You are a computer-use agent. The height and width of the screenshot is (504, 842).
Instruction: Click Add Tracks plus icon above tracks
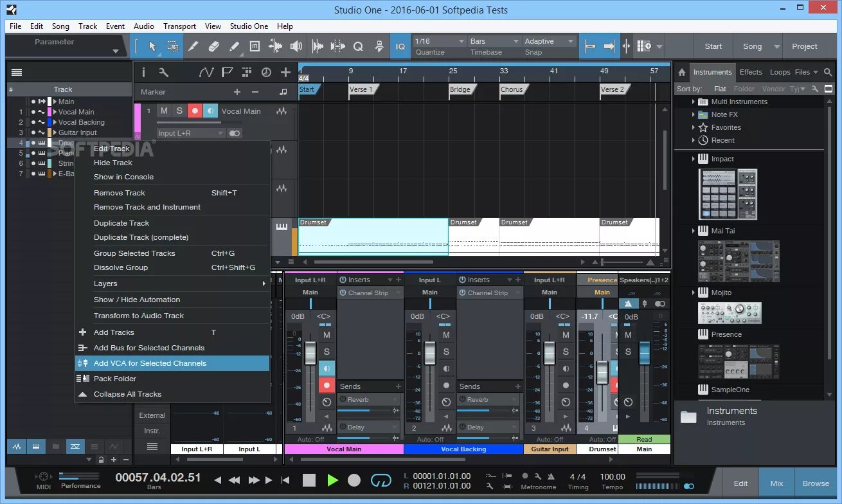tap(285, 73)
